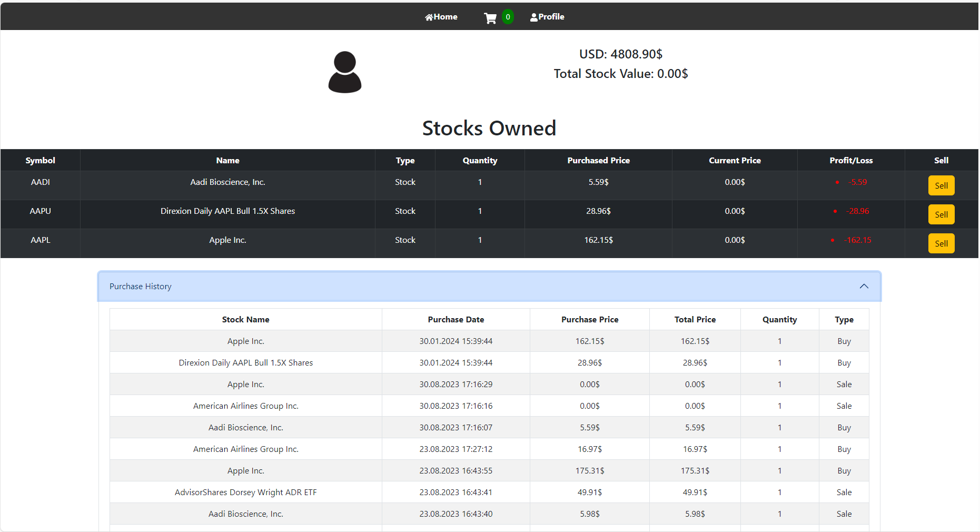Click the Purchase Date column header

(x=456, y=320)
